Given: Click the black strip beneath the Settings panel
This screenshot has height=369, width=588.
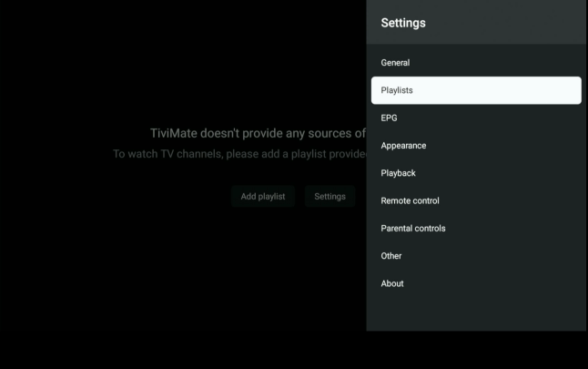Looking at the screenshot, I should coord(476,350).
